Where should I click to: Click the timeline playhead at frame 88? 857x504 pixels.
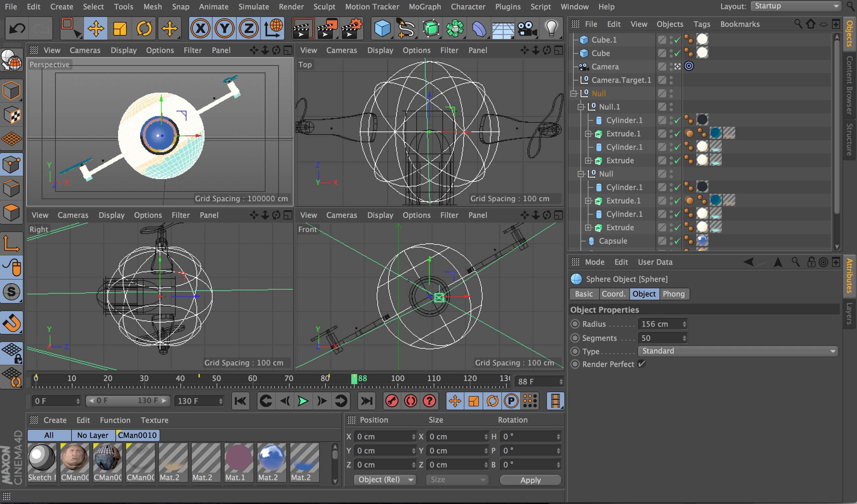tap(354, 379)
